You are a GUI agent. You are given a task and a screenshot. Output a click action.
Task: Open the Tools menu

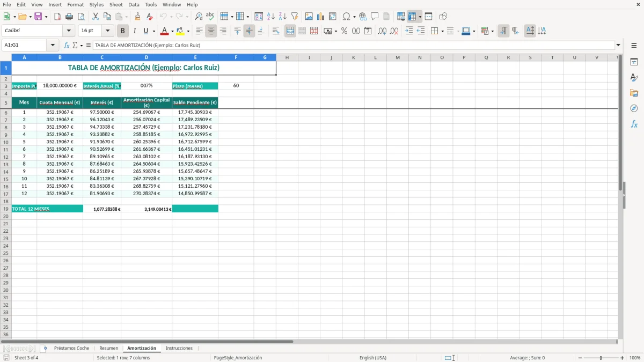click(151, 4)
